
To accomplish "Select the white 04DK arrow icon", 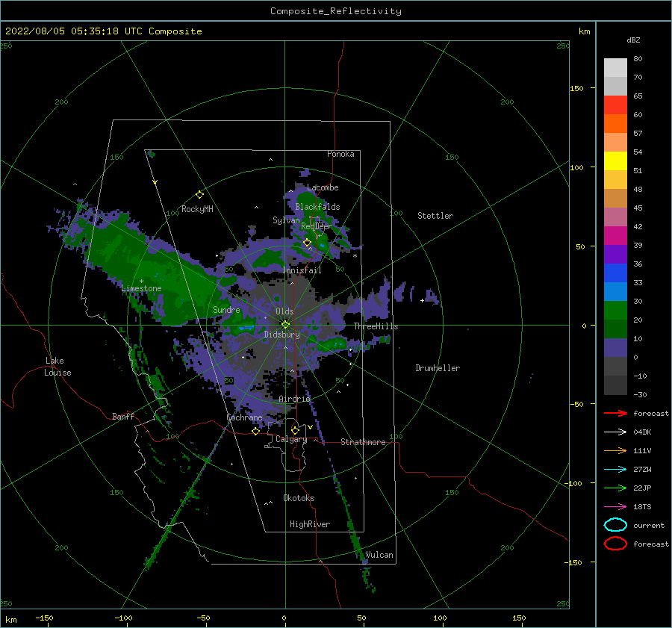I will [x=615, y=432].
